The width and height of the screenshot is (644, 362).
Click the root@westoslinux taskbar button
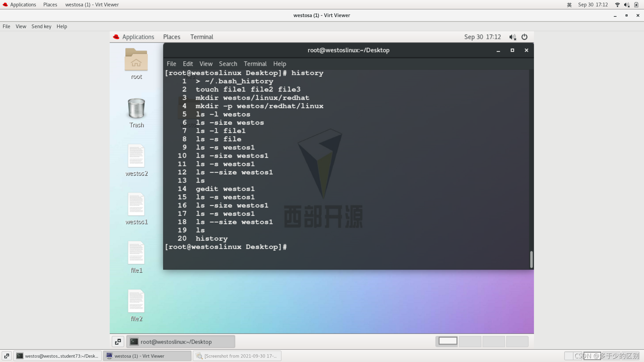click(181, 342)
